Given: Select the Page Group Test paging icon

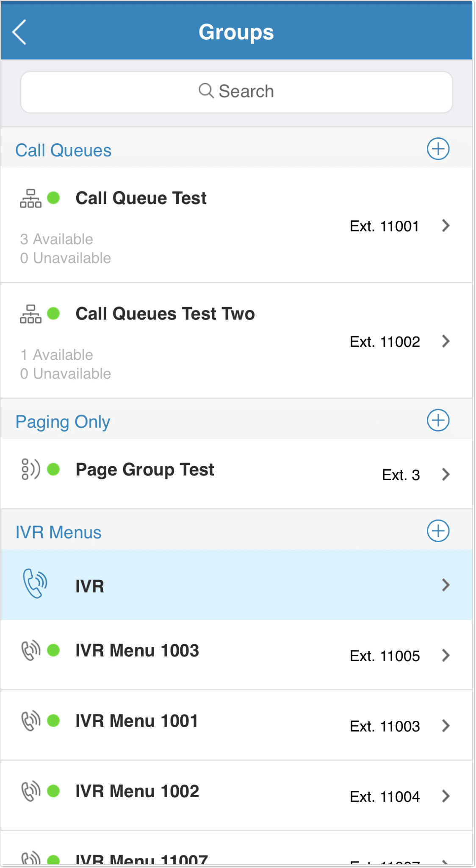Looking at the screenshot, I should point(32,469).
